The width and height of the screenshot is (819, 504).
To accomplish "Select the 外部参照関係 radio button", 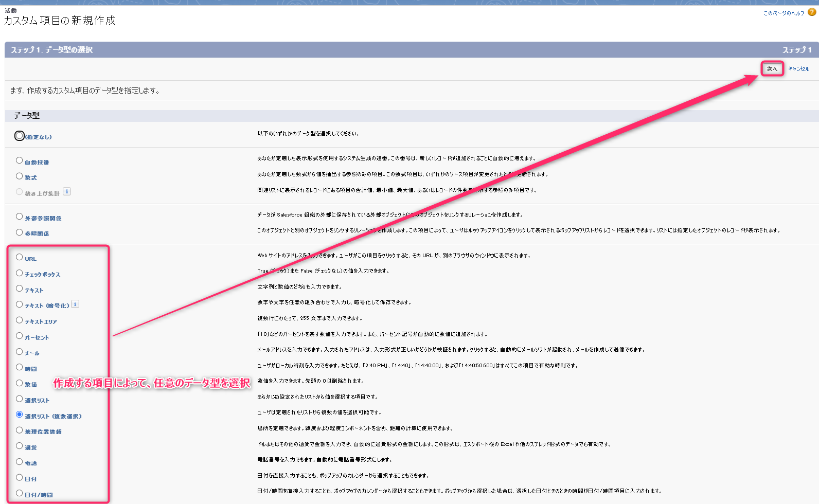I will tap(19, 217).
